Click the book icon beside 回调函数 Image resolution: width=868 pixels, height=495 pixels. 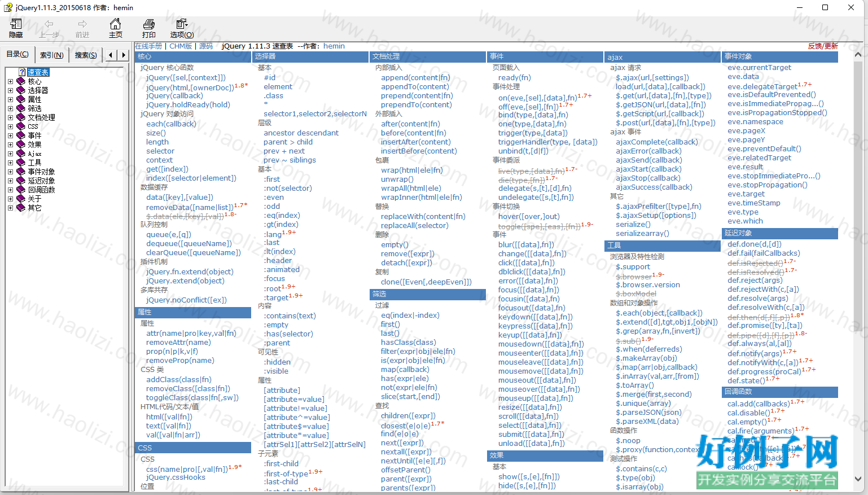coord(21,190)
